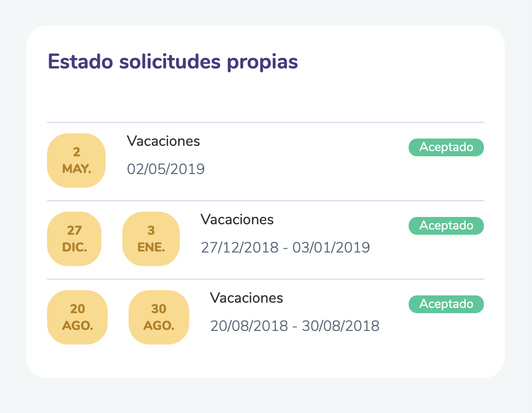Click the 30 AGO. end date badge

point(159,317)
